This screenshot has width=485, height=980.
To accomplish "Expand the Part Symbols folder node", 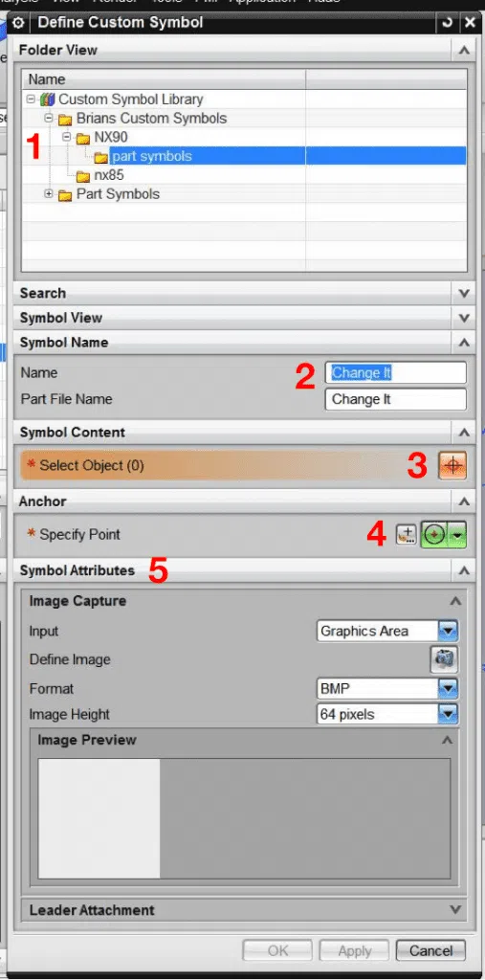I will 49,193.
